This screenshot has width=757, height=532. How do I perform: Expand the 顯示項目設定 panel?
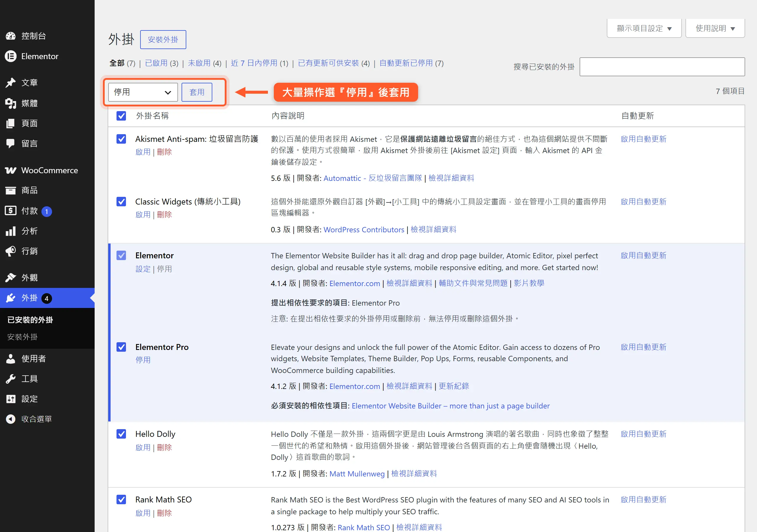click(x=644, y=28)
